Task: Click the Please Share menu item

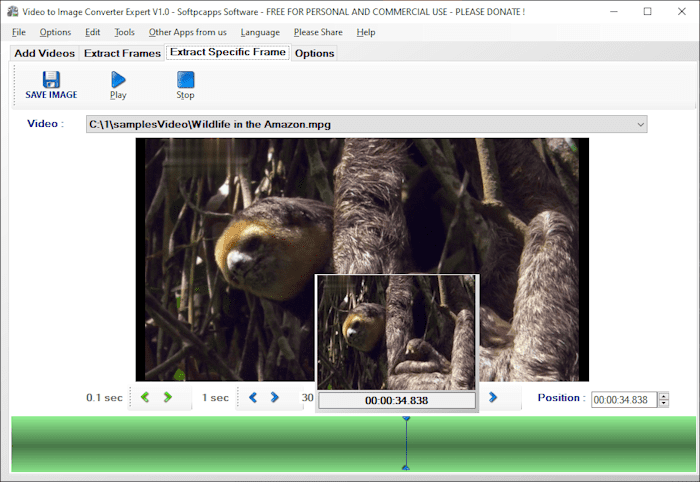Action: (x=318, y=32)
